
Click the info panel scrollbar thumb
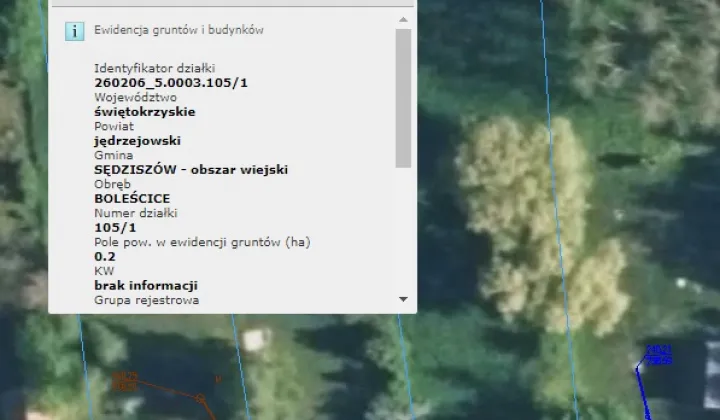click(403, 98)
